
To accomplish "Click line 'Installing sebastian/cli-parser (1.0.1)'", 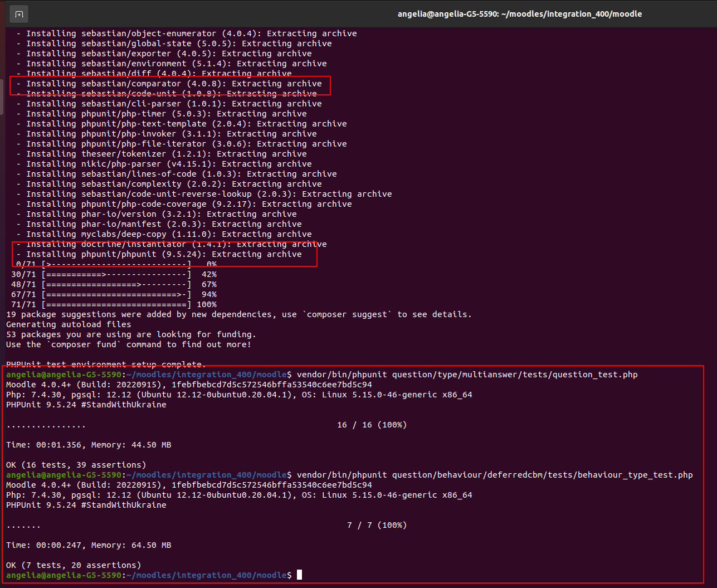I will (169, 104).
